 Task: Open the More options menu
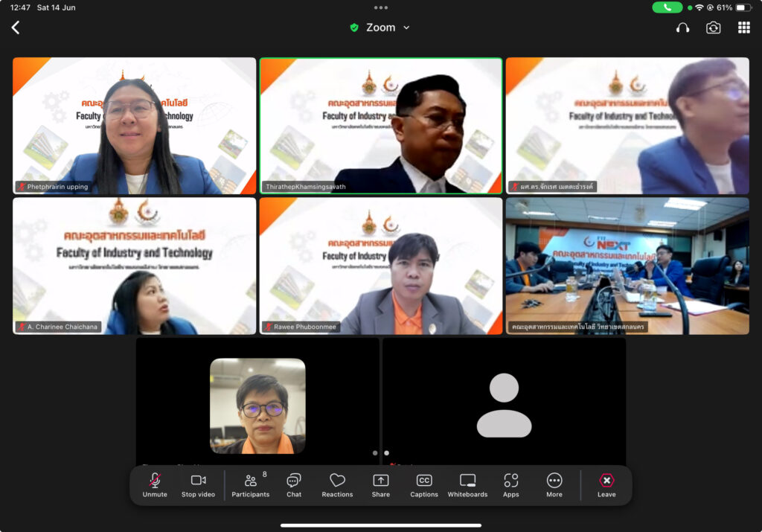[554, 485]
